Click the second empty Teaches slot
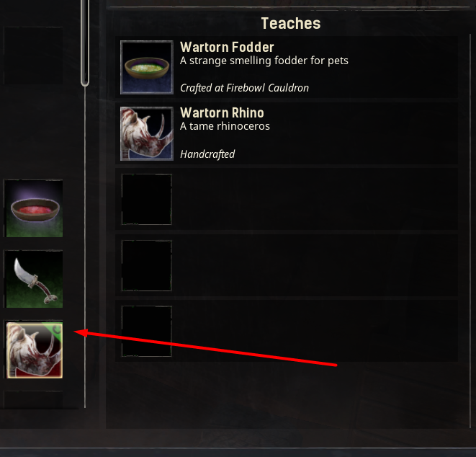The width and height of the screenshot is (476, 457). point(147,265)
